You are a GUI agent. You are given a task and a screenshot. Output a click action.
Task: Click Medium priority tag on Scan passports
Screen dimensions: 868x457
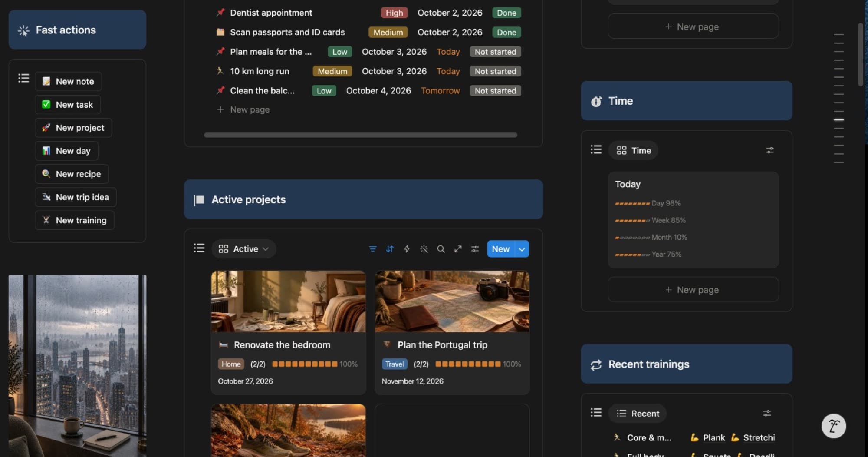(x=388, y=32)
